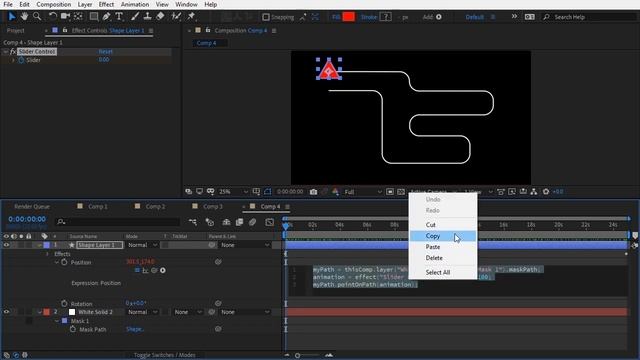Toggle mask and shape path visibility in viewer
The width and height of the screenshot is (640, 360).
click(x=267, y=191)
